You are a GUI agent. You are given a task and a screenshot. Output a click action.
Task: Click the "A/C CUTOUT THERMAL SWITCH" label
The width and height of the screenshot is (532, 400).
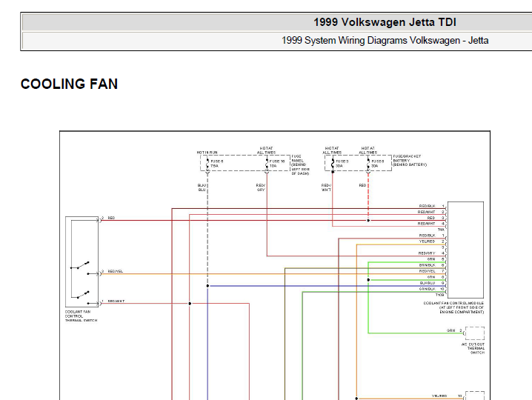[x=473, y=348]
